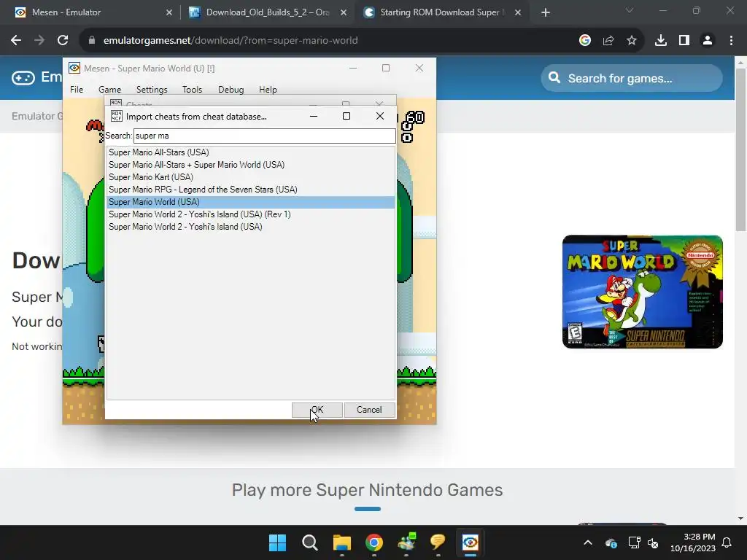Click the site lock icon
Viewport: 747px width, 560px height.
(92, 41)
